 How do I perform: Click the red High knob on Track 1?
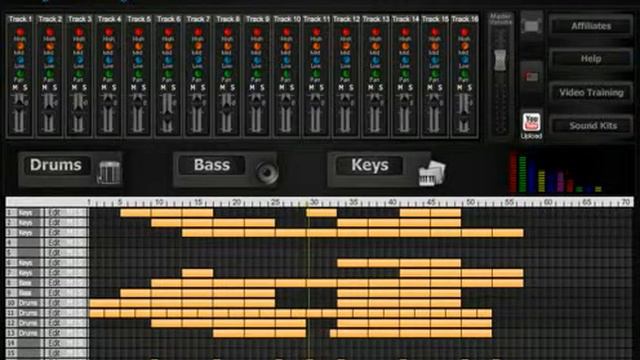coord(20,32)
